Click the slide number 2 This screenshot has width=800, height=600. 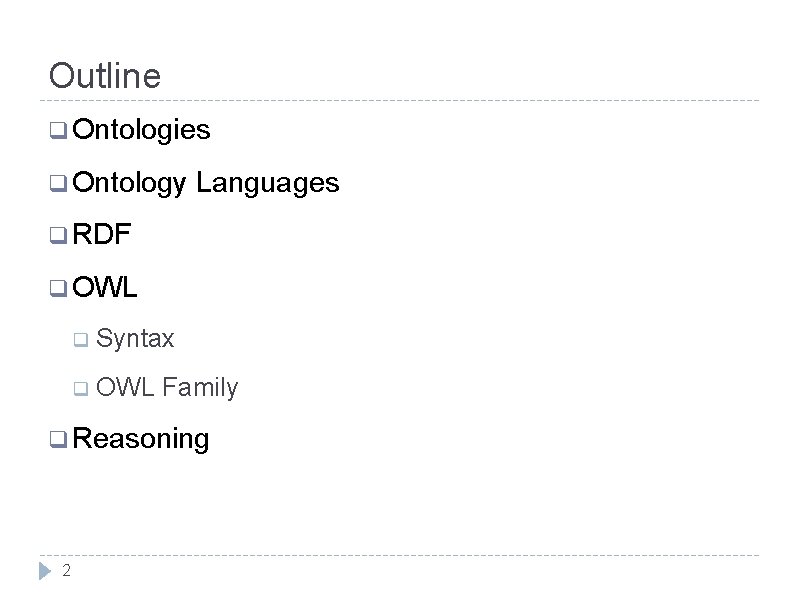(66, 571)
